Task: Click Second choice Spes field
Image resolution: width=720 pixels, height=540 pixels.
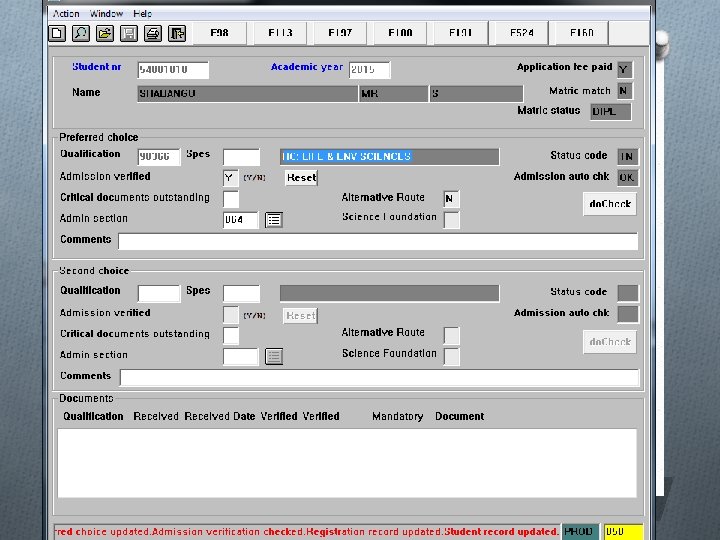Action: (242, 293)
